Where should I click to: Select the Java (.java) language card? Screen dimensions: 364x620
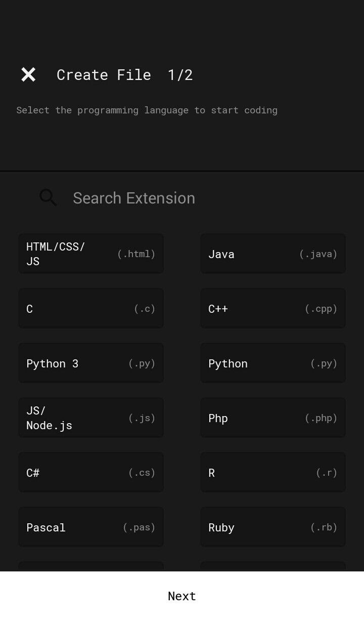point(273,254)
